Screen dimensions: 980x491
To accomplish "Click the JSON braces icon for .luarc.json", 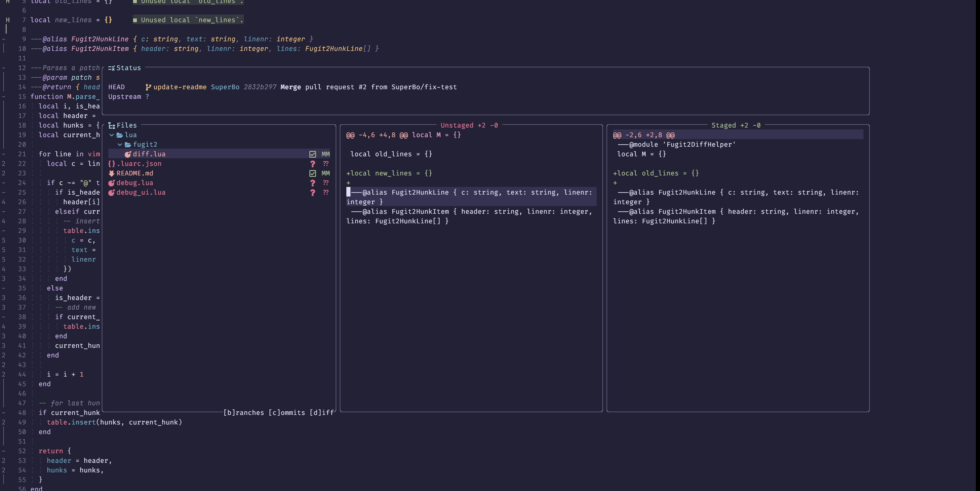I will (111, 164).
